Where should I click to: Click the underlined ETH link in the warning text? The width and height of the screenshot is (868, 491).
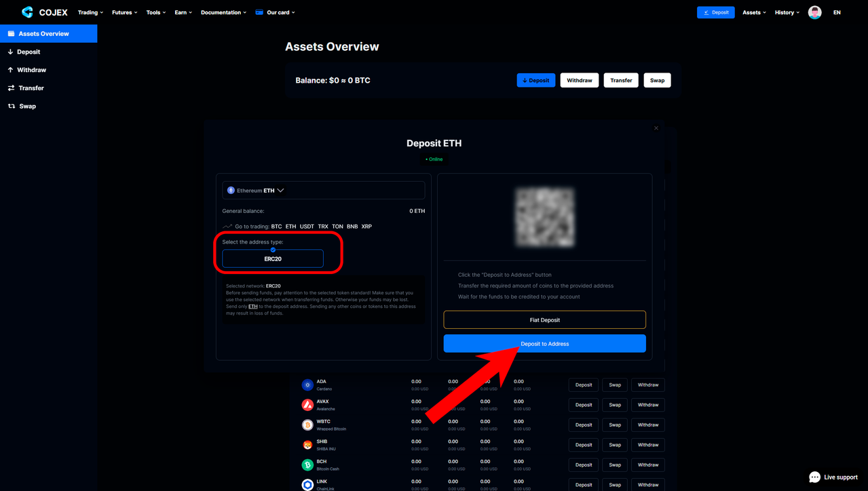pyautogui.click(x=252, y=307)
